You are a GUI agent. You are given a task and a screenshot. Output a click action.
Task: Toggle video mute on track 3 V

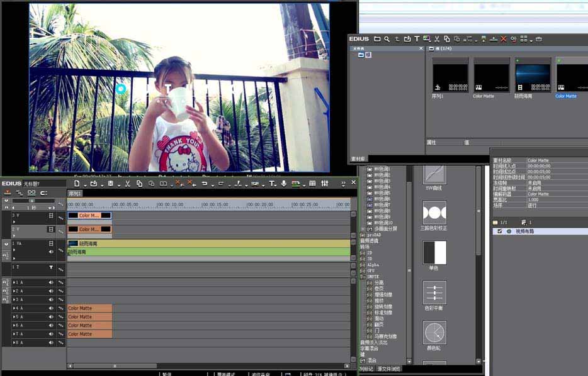[51, 215]
